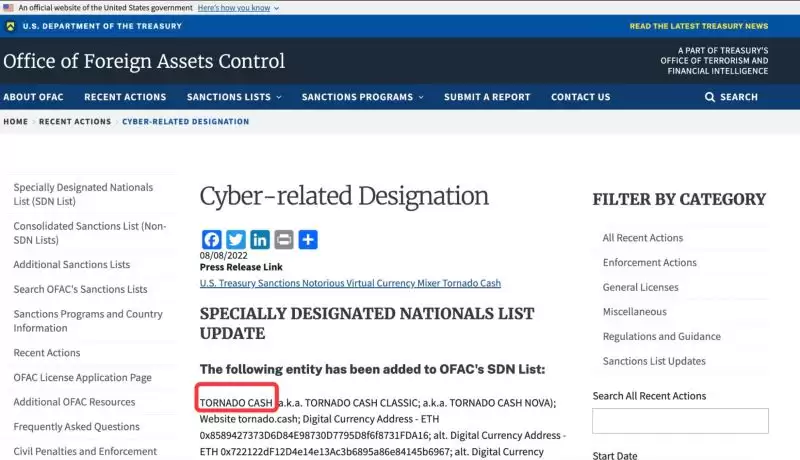Expand the Sanctions Programs menu

[x=362, y=97]
